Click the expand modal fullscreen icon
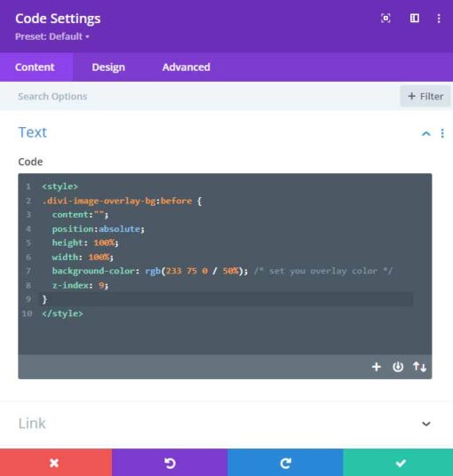 pos(385,19)
